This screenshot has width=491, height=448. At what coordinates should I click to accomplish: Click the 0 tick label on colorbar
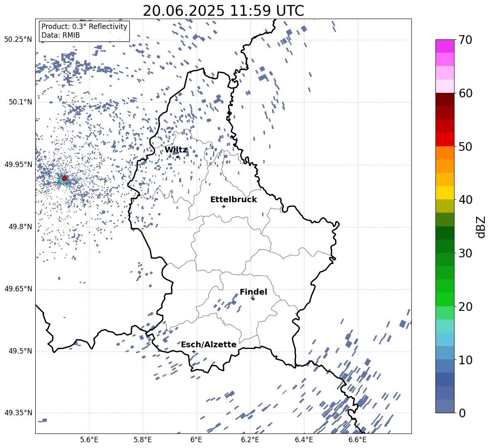click(462, 413)
